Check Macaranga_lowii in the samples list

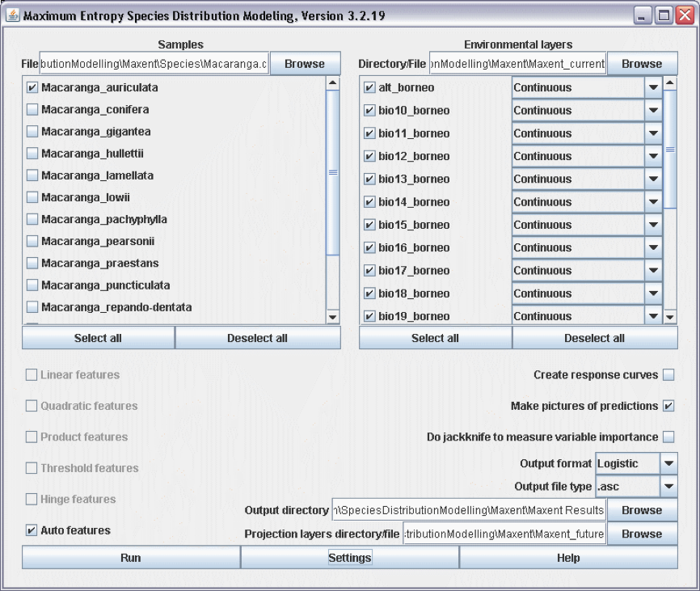pos(32,196)
